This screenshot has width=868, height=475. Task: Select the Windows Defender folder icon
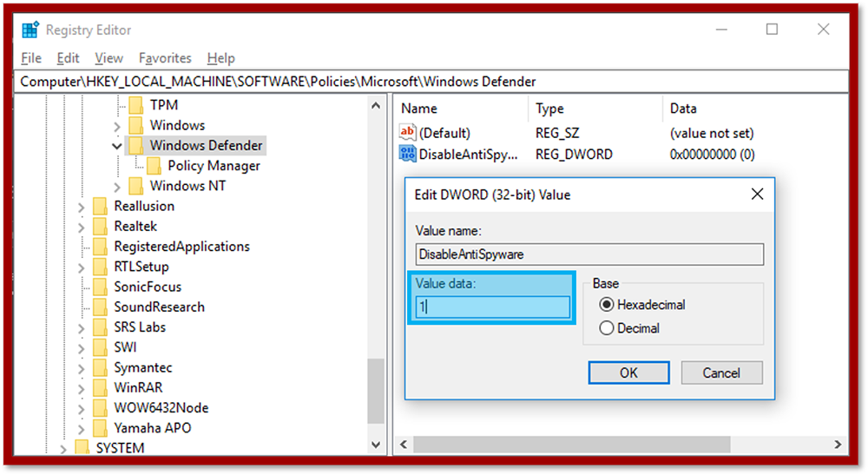pos(135,146)
